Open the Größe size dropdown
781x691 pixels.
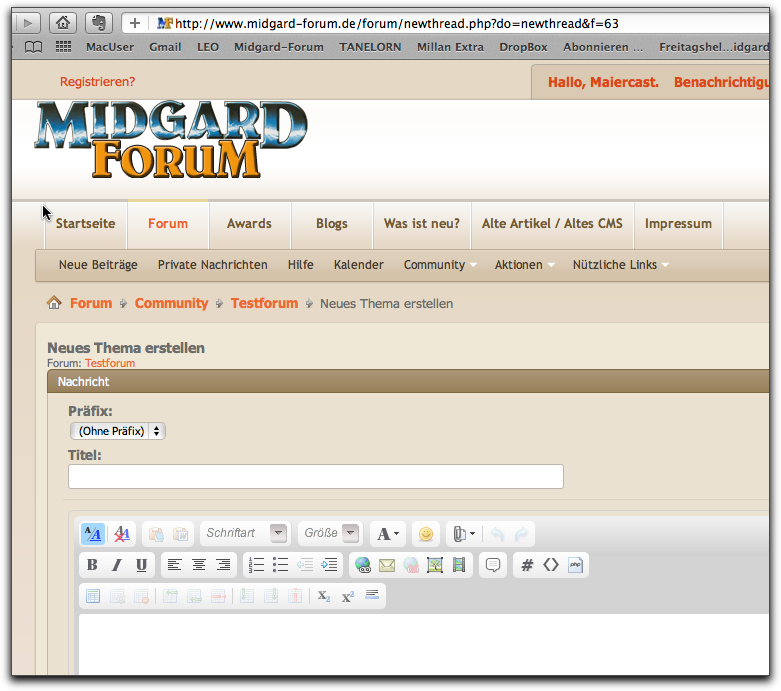coord(350,534)
